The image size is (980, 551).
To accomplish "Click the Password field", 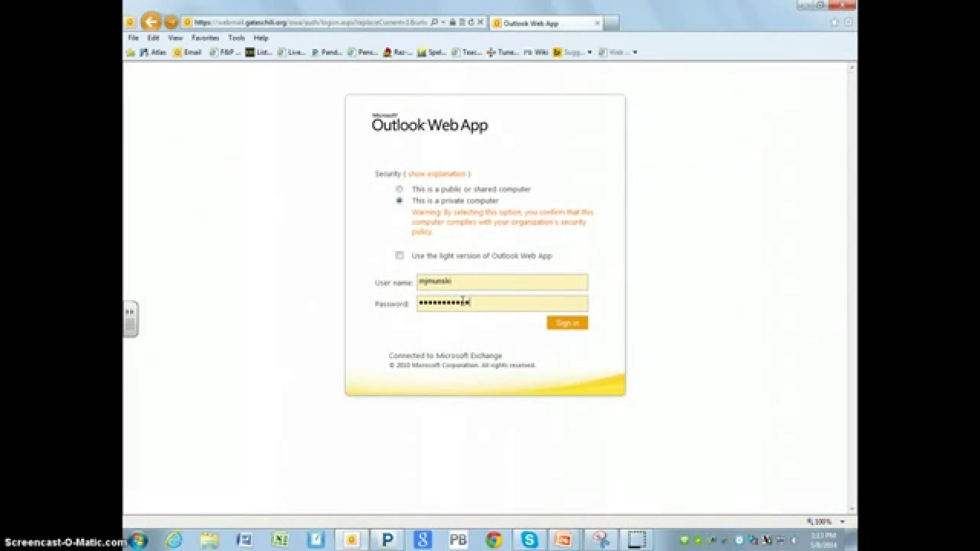I will [502, 303].
